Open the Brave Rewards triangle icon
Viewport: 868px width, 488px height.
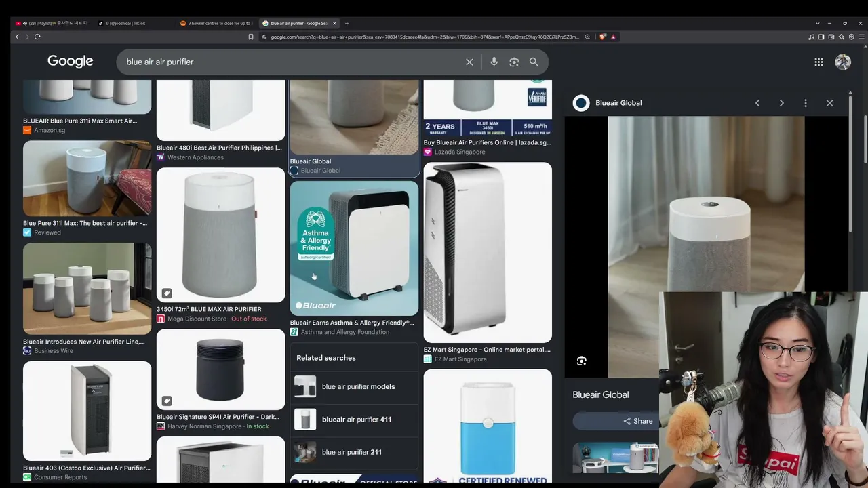[x=613, y=37]
